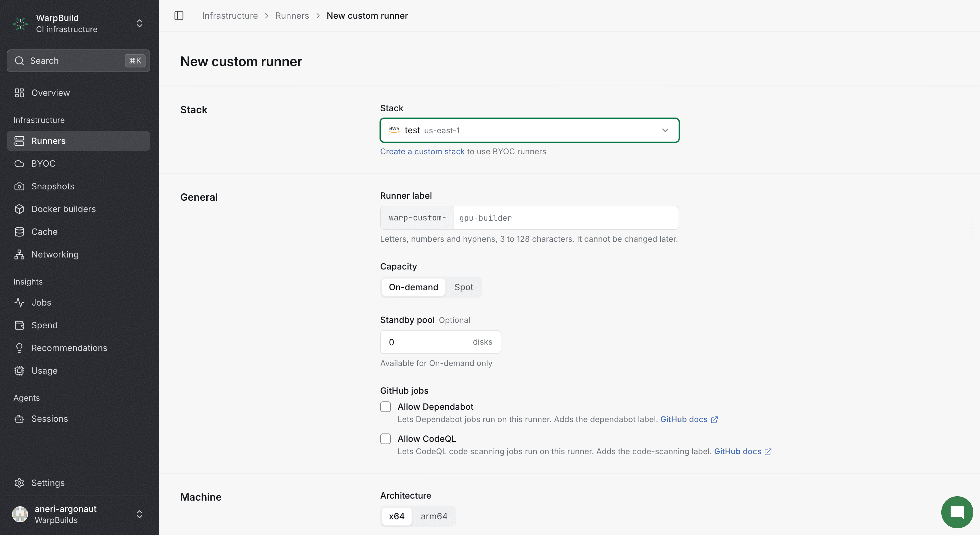This screenshot has width=980, height=535.
Task: Click the Spend wallet icon
Action: coord(19,325)
